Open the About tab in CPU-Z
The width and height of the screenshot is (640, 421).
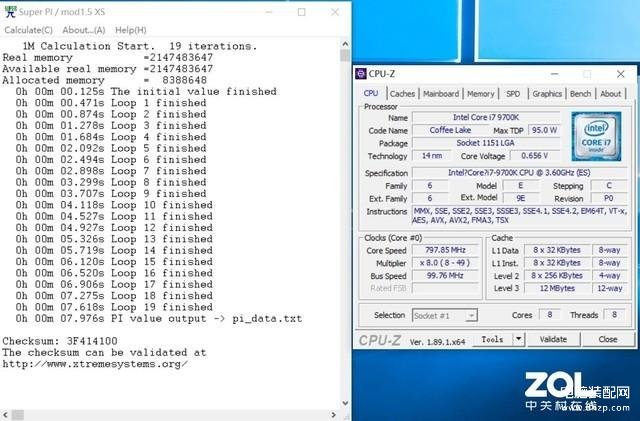point(611,94)
